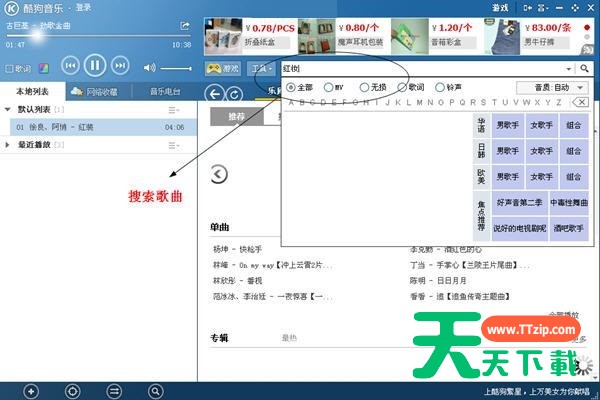The image size is (600, 400).
Task: Click the KuGou K logo icon
Action: coord(11,8)
